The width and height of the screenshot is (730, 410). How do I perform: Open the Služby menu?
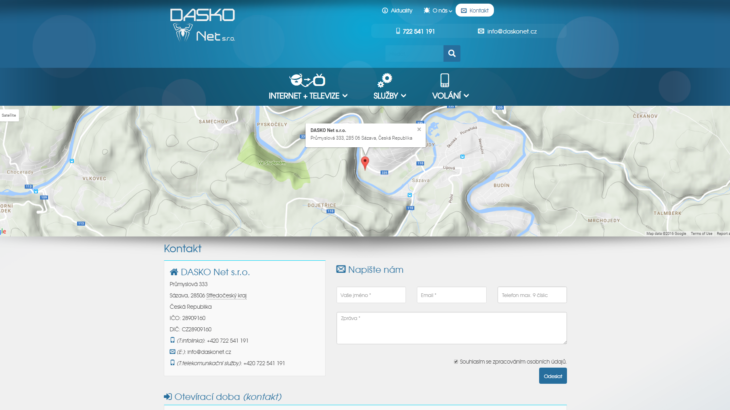pos(389,95)
